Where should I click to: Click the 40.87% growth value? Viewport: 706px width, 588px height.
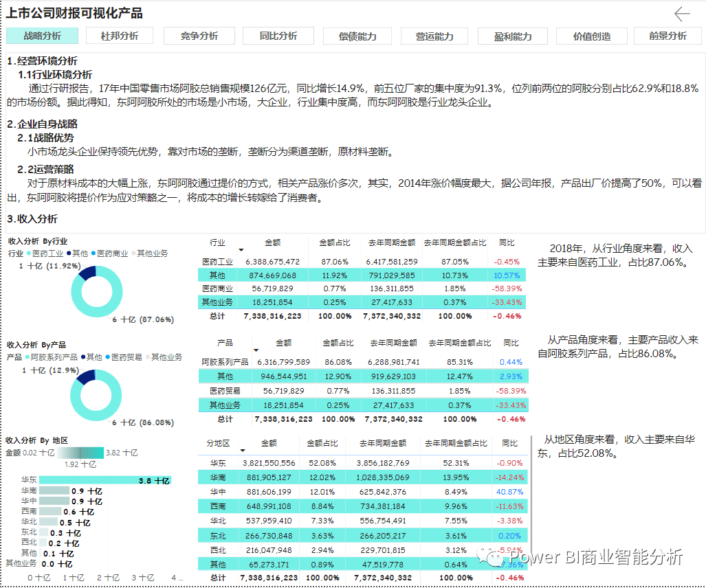coord(509,492)
